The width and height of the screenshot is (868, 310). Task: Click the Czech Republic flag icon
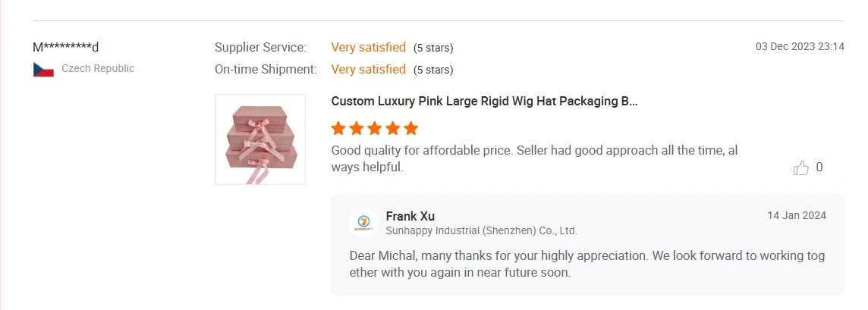click(x=43, y=69)
